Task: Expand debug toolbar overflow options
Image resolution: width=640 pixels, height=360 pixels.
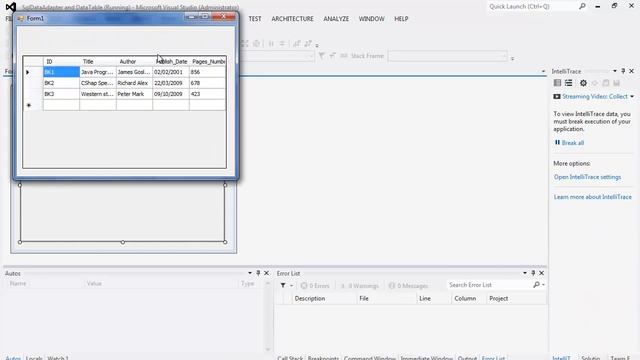Action: 317,45
